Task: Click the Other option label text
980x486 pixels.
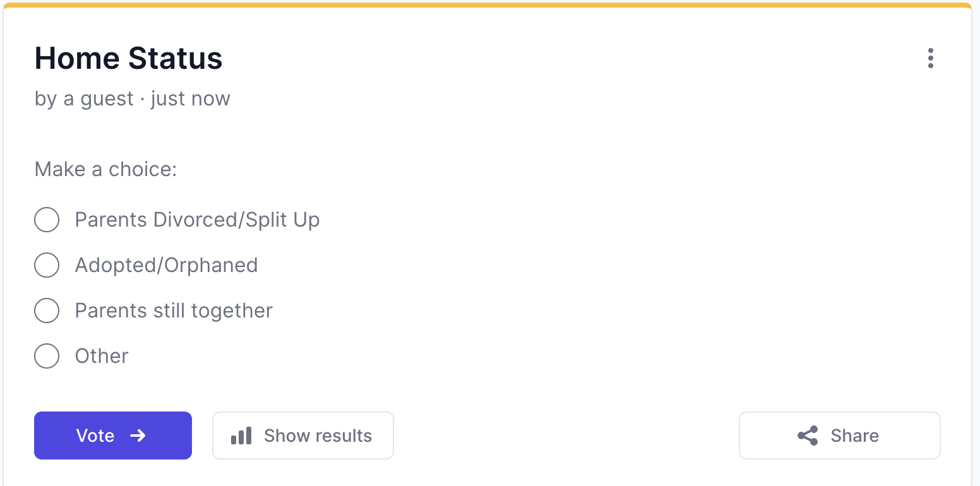Action: pos(102,356)
